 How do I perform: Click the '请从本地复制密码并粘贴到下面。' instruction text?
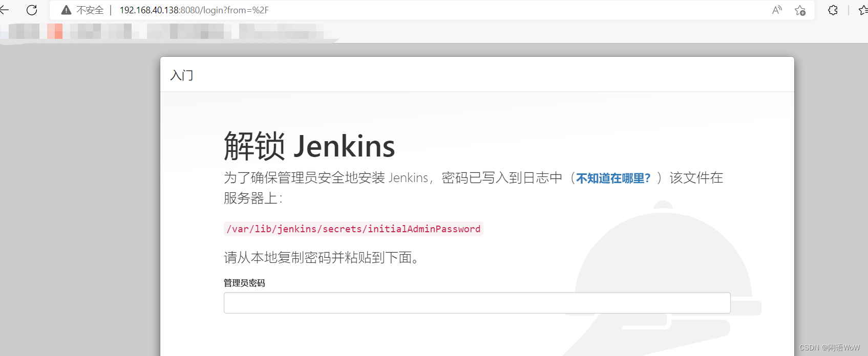[323, 257]
